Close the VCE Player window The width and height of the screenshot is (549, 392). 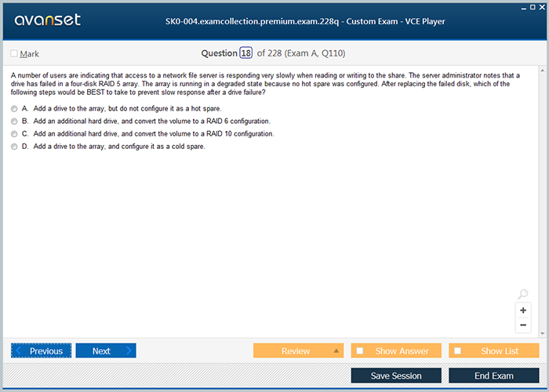point(542,6)
